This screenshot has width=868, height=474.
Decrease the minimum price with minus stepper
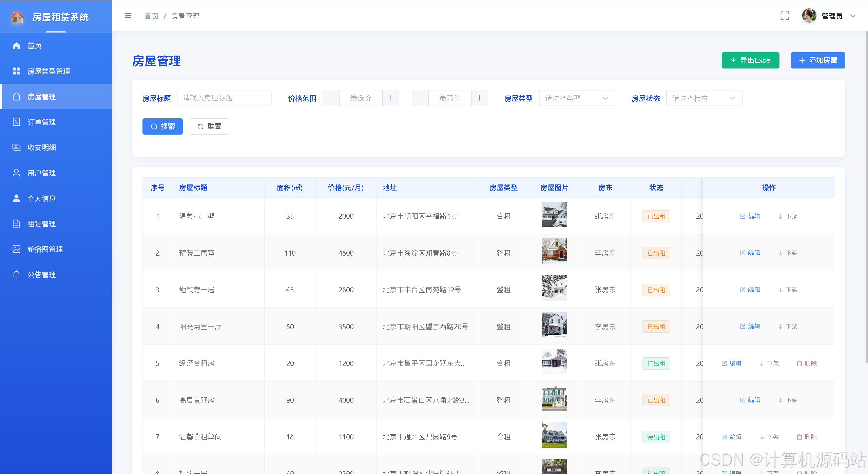(x=331, y=98)
